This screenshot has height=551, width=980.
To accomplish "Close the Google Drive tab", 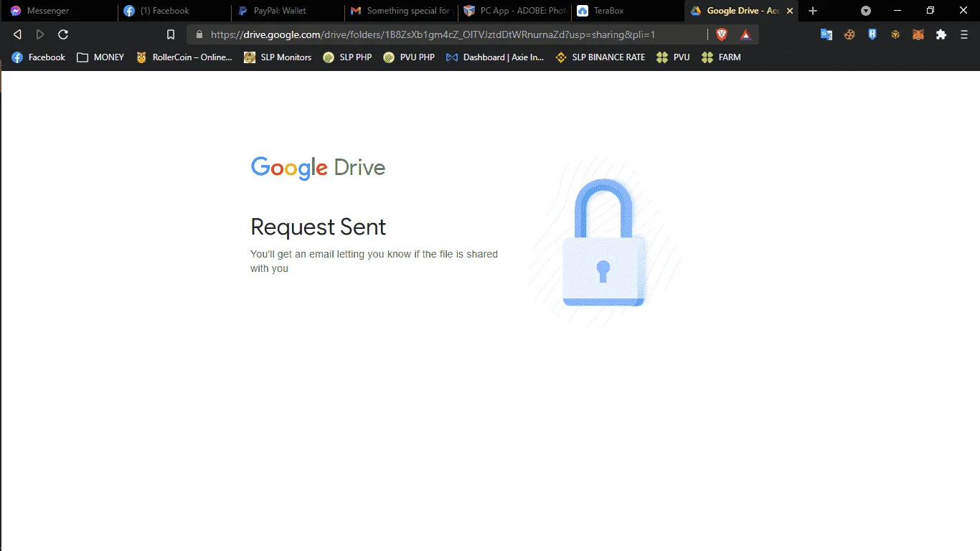I will click(790, 11).
